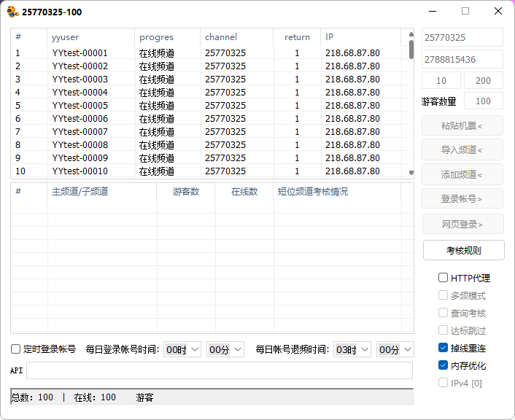Click the IP column header
This screenshot has width=515, height=420.
(x=360, y=37)
